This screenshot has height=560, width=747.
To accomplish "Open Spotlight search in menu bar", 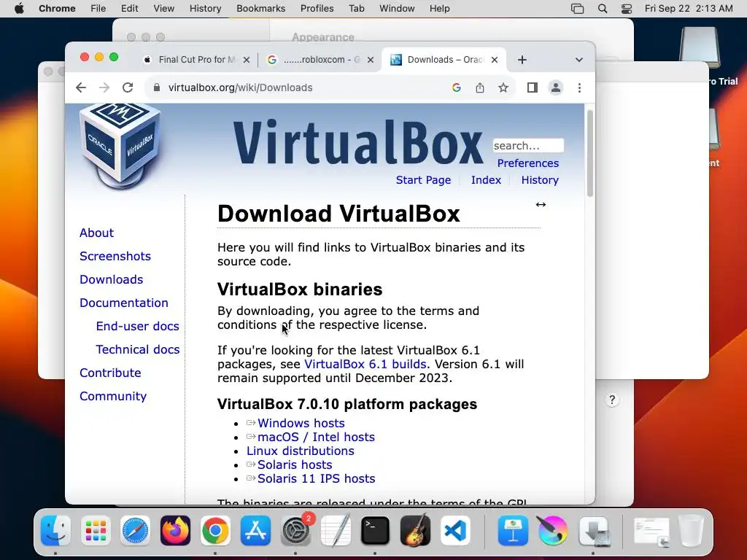I will pyautogui.click(x=603, y=9).
